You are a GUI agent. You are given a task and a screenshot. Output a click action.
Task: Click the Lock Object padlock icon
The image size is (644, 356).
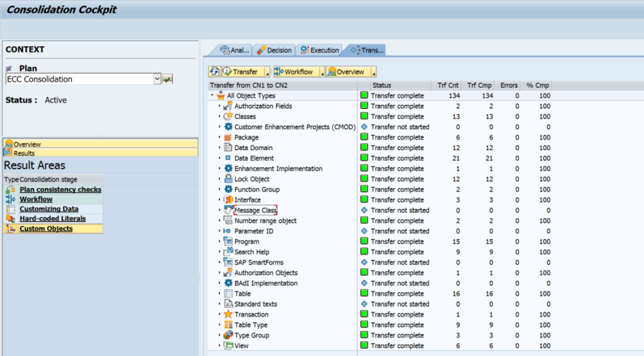[228, 179]
